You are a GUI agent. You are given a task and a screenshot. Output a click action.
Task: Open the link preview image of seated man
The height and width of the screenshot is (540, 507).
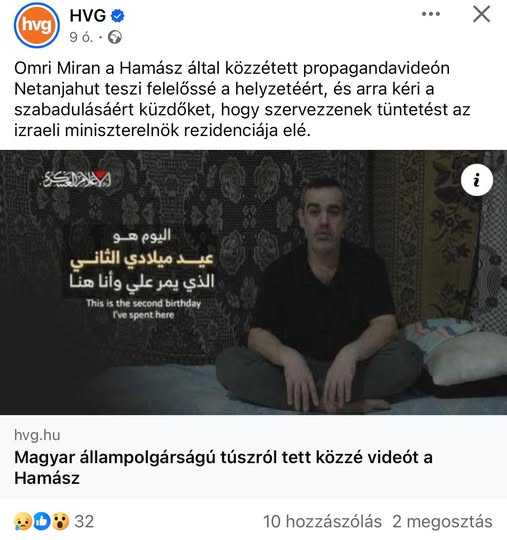tap(254, 282)
